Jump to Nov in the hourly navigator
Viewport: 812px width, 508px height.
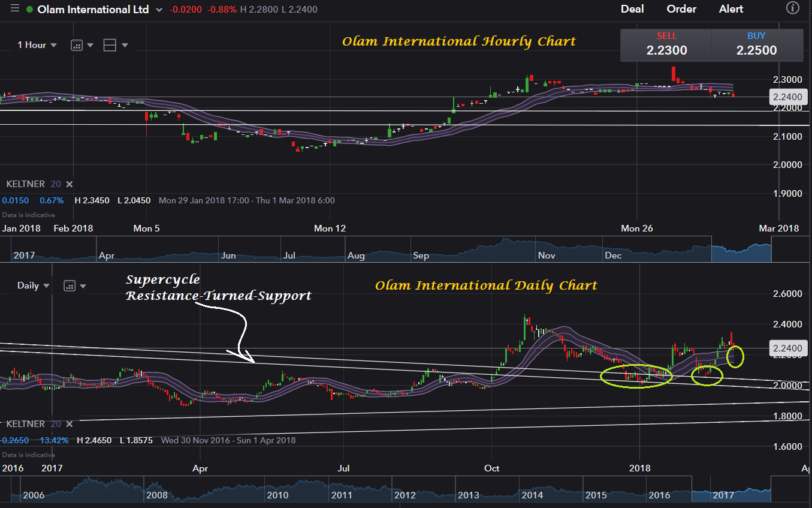pyautogui.click(x=547, y=255)
